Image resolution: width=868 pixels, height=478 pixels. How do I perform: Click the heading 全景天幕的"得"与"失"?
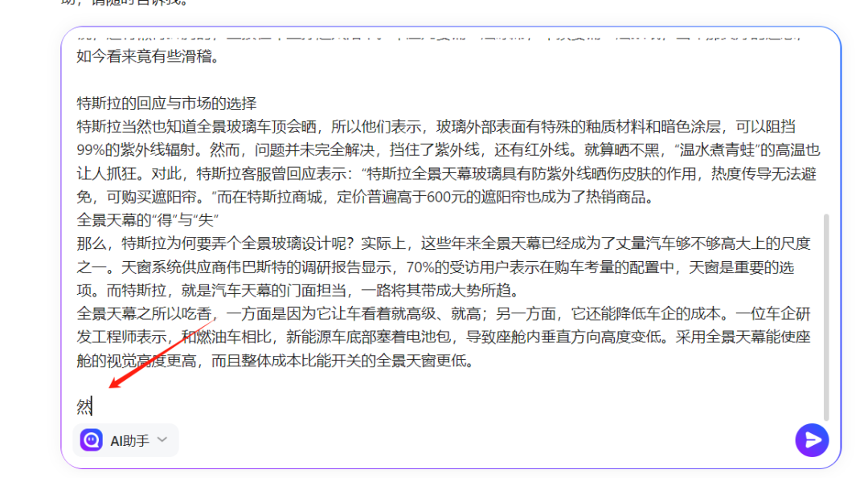tap(148, 220)
